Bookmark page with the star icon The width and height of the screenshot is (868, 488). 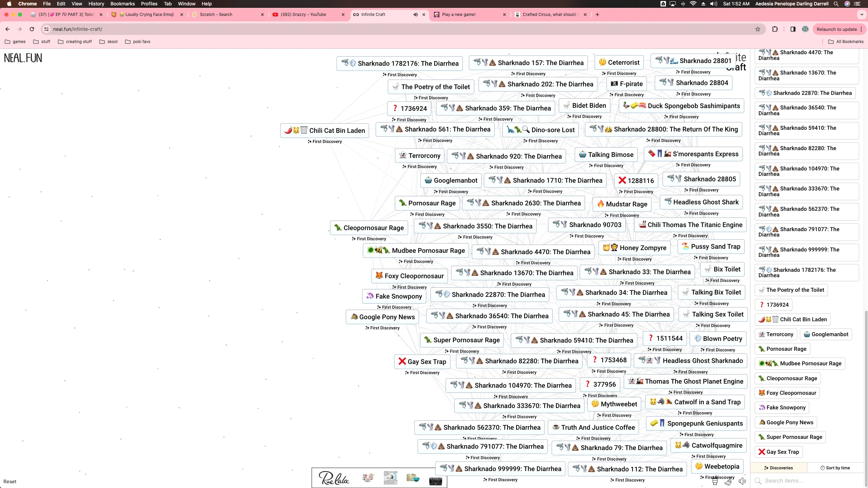tap(758, 29)
